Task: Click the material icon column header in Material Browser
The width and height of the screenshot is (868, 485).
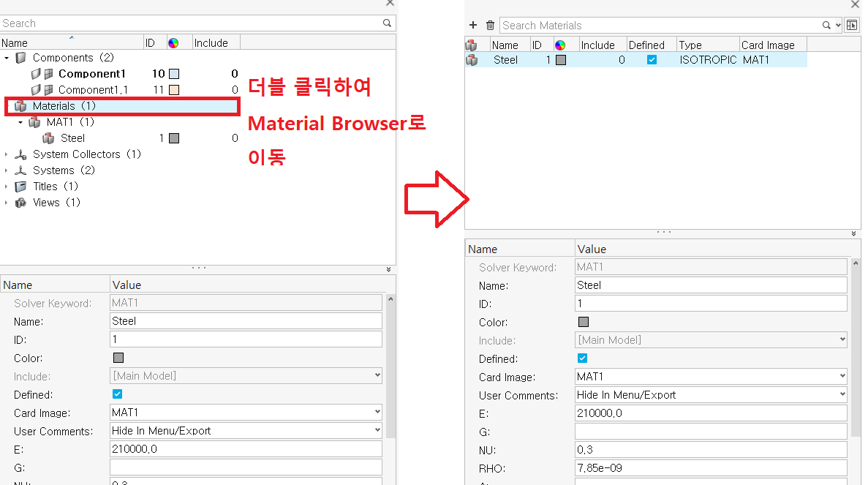Action: [471, 45]
